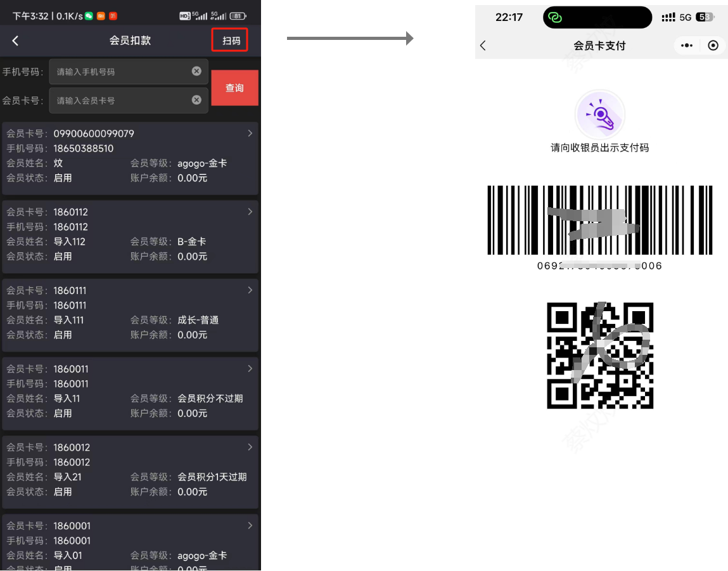
Task: Focus the 手机号码 phone number field
Action: [x=129, y=72]
